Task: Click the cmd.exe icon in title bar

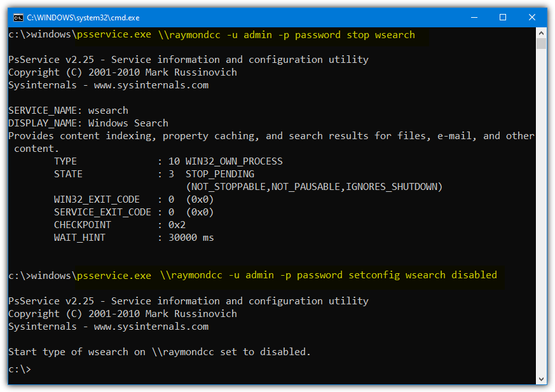Action: click(x=18, y=18)
